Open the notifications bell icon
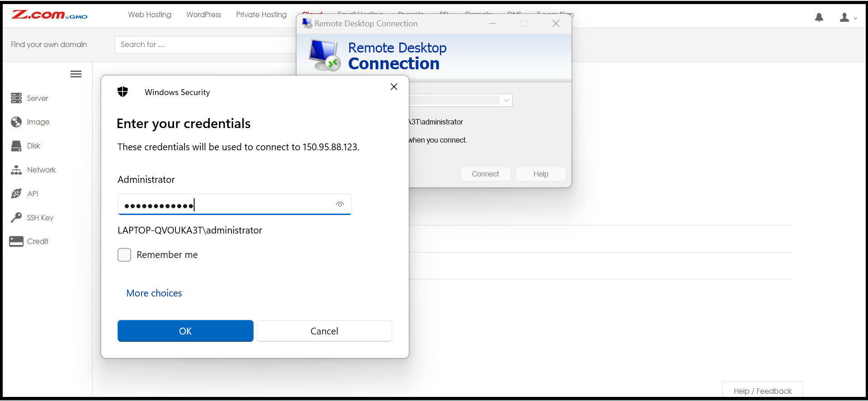 (819, 18)
